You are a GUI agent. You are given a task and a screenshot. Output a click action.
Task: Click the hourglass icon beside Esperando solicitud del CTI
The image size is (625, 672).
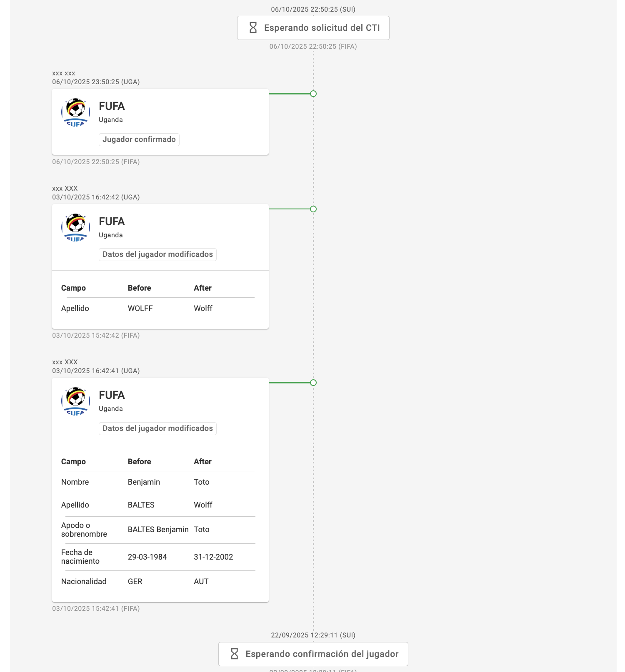(253, 28)
